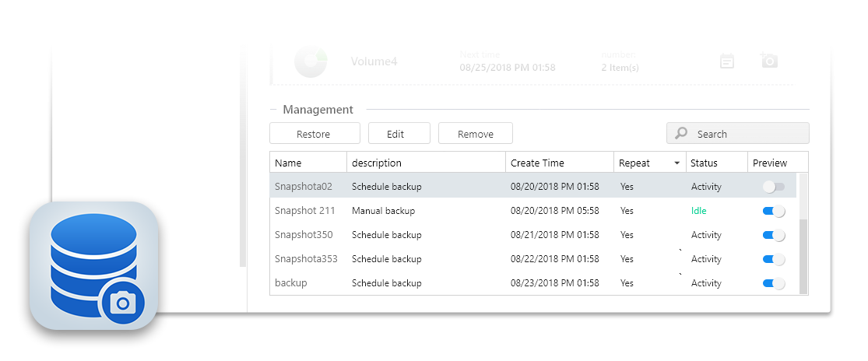Collapse the Management section
This screenshot has width=868, height=361.
(274, 110)
